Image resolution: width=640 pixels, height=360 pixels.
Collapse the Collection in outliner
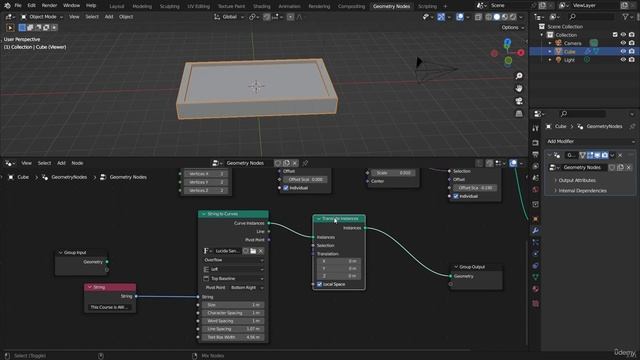pos(542,35)
